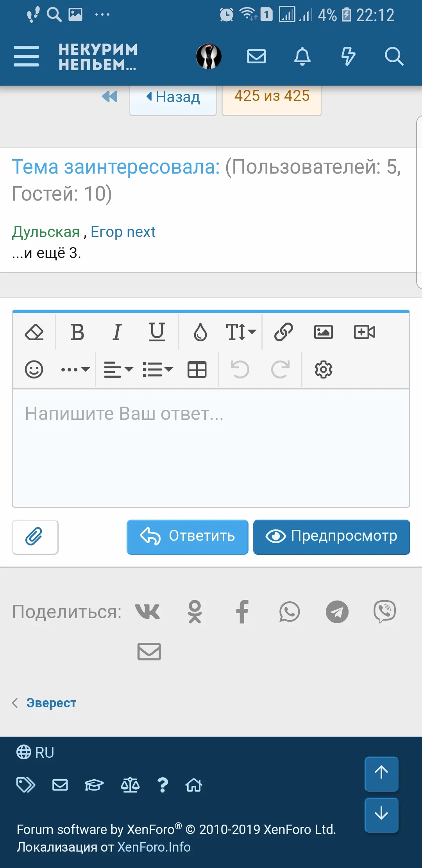Toggle BB code mode gear icon
The height and width of the screenshot is (868, 422).
click(x=324, y=369)
